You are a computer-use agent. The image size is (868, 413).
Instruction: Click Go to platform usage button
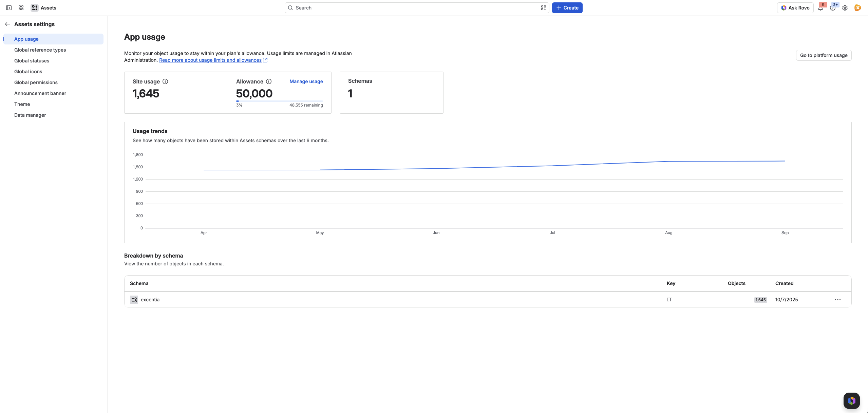(x=824, y=55)
